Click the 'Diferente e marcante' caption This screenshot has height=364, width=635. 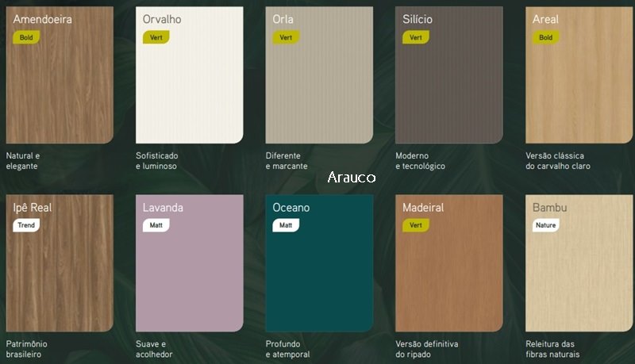287,161
